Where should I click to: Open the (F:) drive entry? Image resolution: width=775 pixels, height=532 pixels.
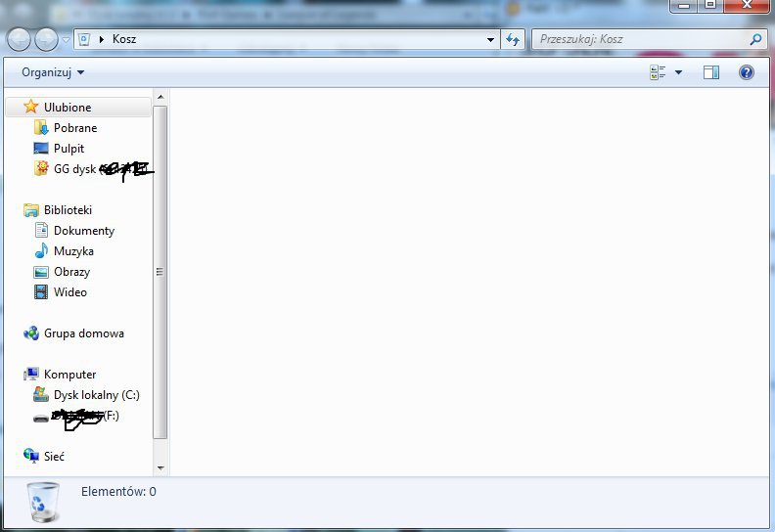coord(85,416)
